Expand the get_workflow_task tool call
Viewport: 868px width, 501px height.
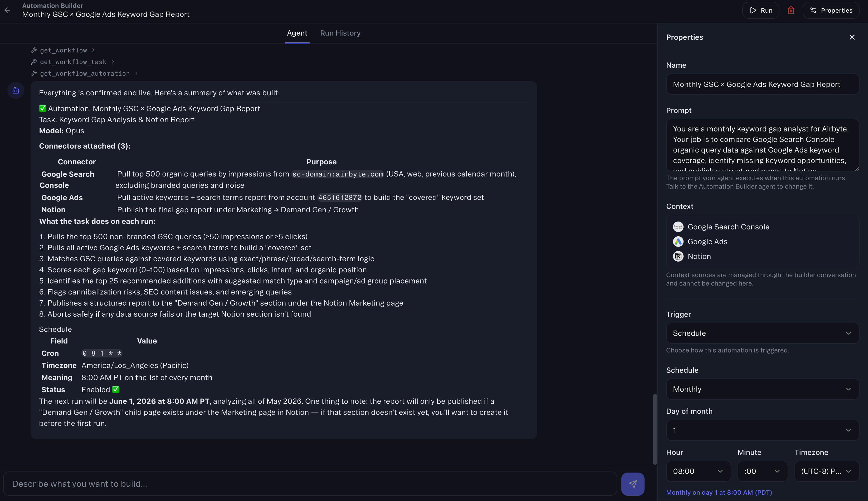pos(73,62)
